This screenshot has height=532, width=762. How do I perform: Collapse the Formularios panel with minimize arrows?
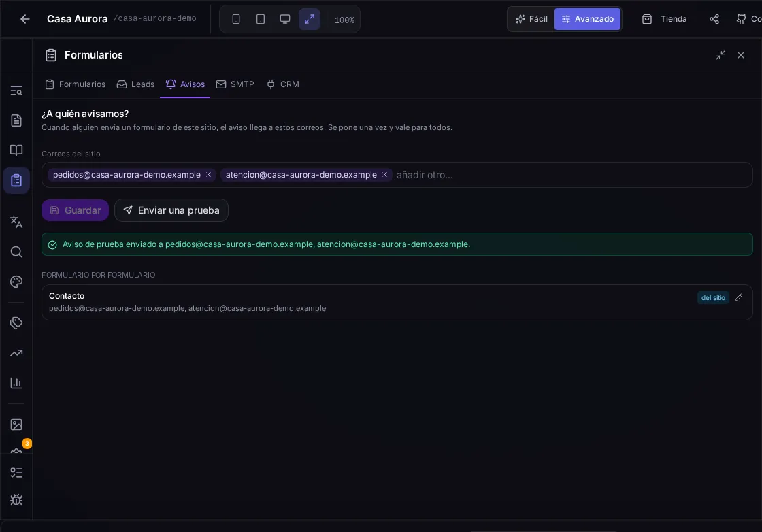pos(720,55)
